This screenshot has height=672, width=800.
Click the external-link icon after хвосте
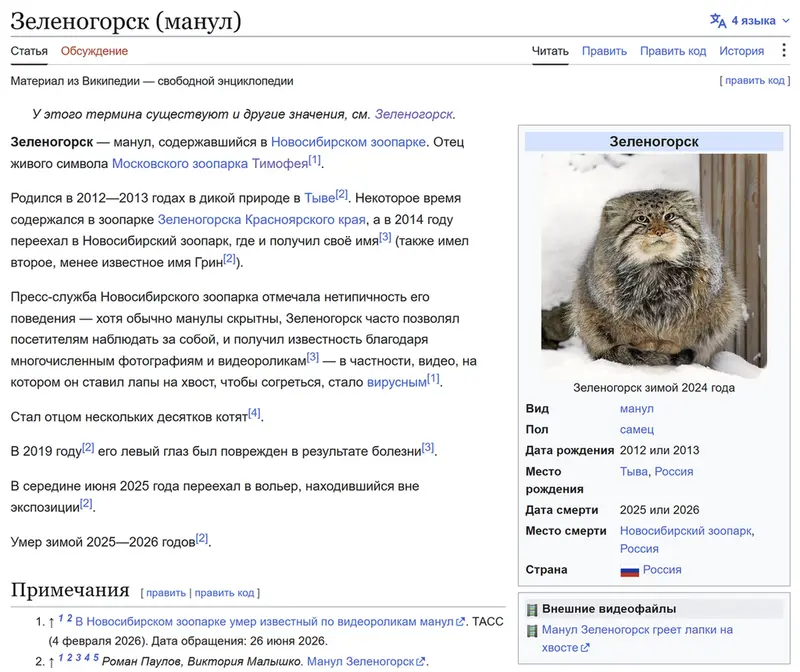(x=585, y=648)
